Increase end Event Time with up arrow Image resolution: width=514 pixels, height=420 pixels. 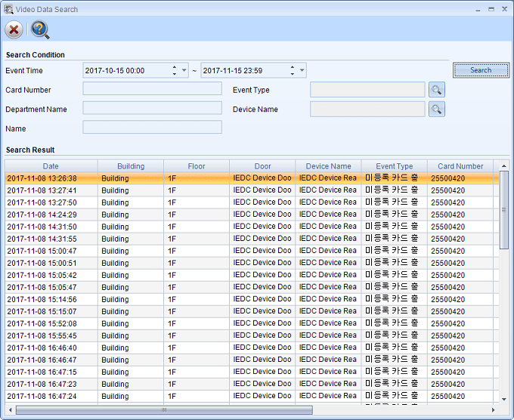click(292, 67)
